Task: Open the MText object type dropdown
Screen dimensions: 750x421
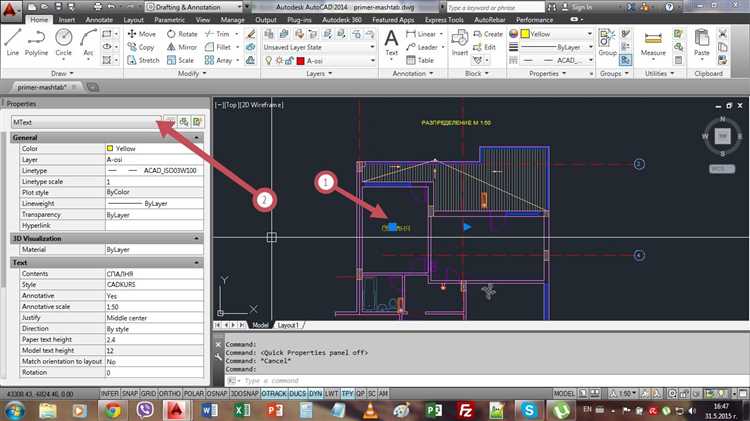Action: click(86, 122)
